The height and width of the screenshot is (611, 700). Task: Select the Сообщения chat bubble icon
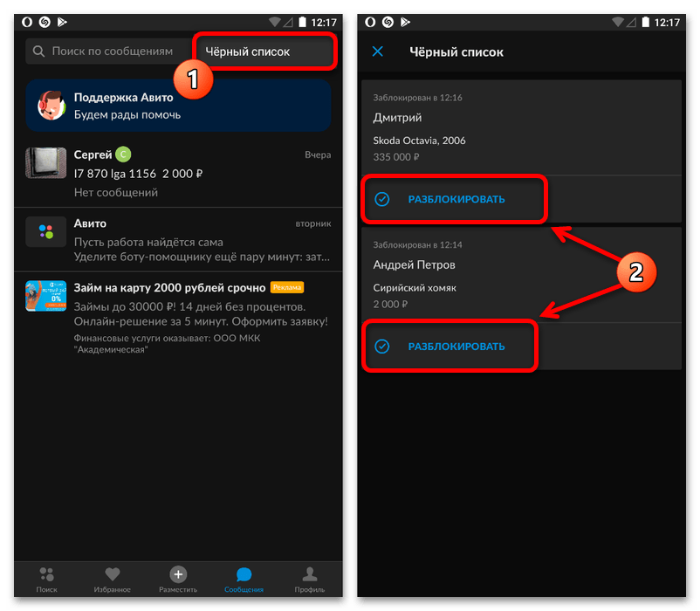click(x=244, y=573)
